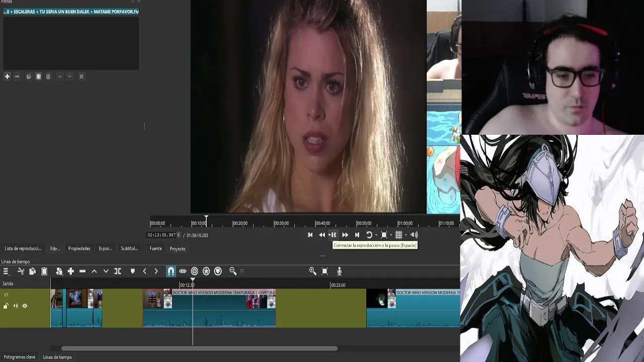The width and height of the screenshot is (644, 362).
Task: Zoom out the timeline
Action: [x=233, y=271]
